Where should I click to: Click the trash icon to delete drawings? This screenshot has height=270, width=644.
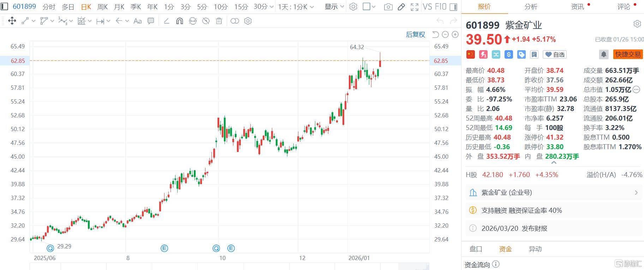coord(219,21)
